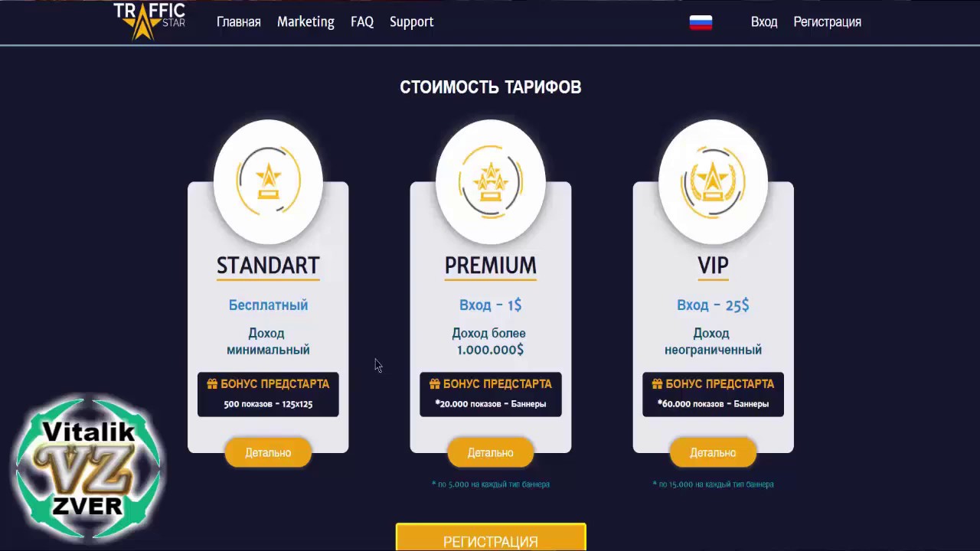Screen dimensions: 980x551
Task: Open the Главная menu item
Action: pos(239,22)
